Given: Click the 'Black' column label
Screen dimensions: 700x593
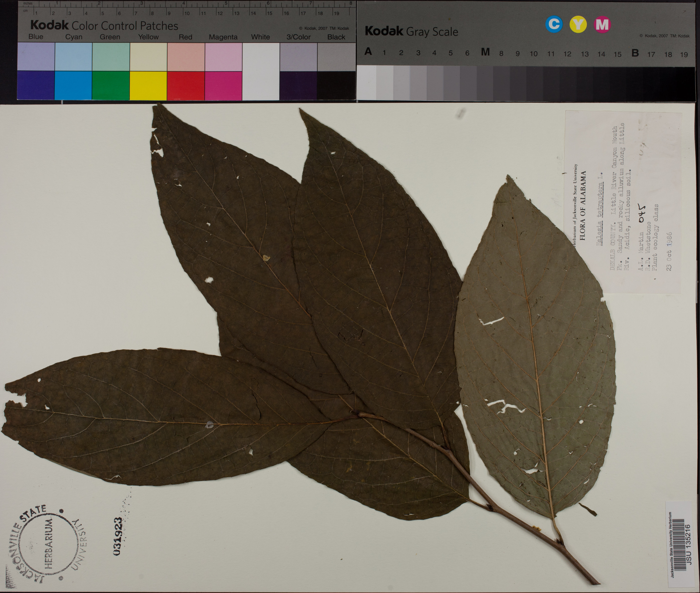Looking at the screenshot, I should point(336,37).
